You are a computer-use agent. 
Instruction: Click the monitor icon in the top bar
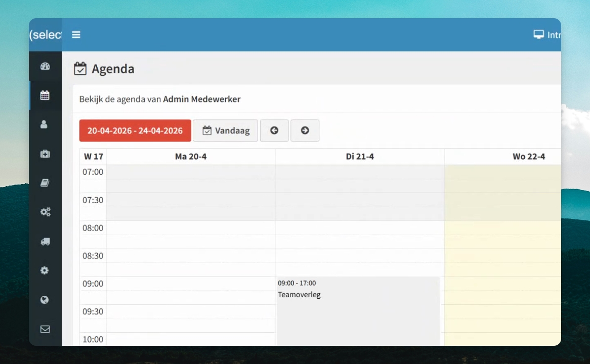pos(538,34)
